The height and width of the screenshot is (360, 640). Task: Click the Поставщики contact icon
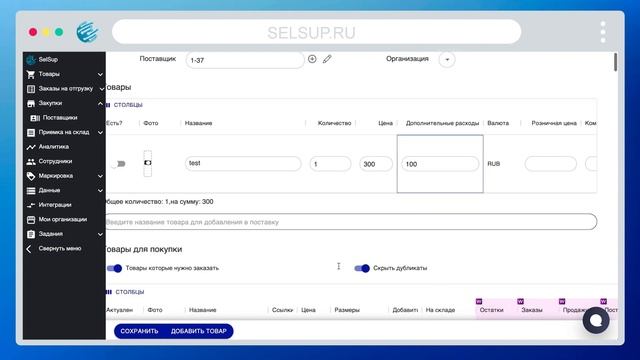point(35,118)
